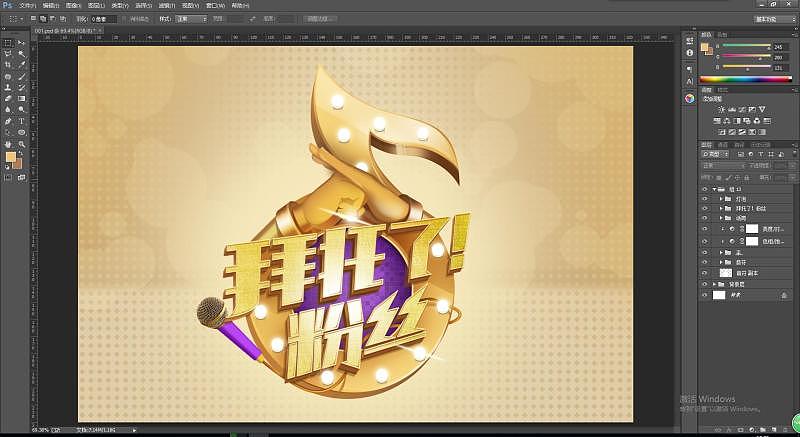
Task: Switch to the 色板 tab
Action: tap(722, 34)
